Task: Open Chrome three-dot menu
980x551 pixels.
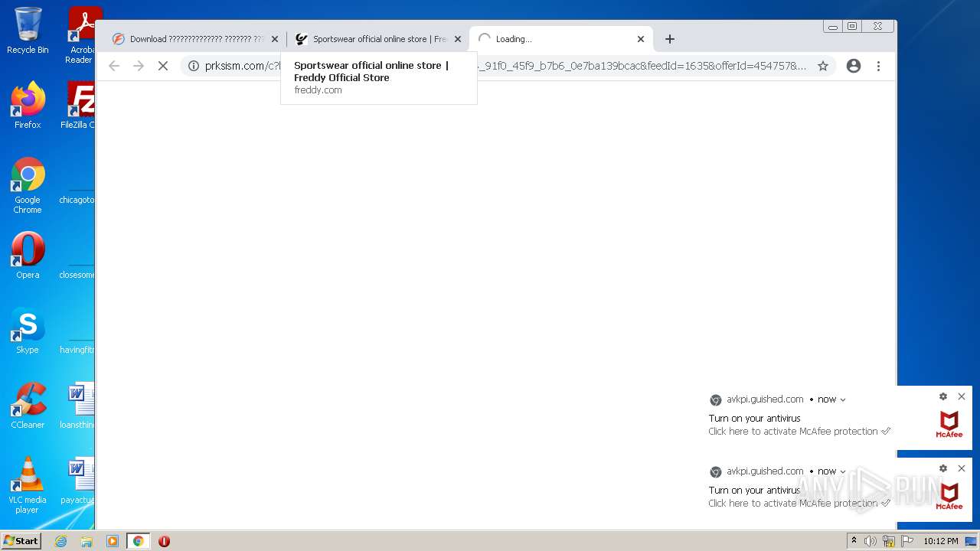Action: point(879,66)
